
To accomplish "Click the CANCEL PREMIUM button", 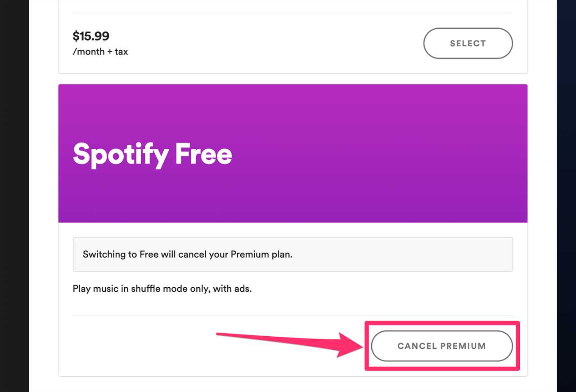I will click(x=441, y=346).
